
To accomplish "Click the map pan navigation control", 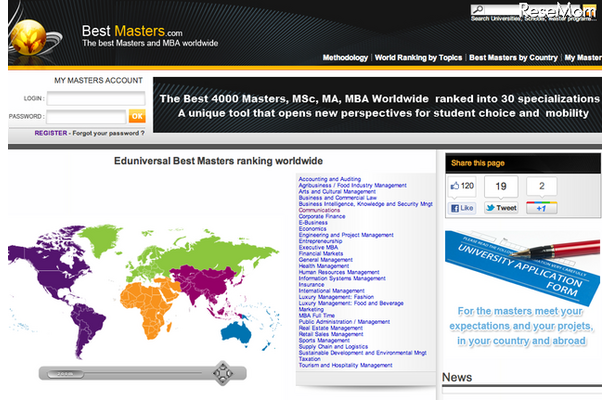I will tap(223, 373).
